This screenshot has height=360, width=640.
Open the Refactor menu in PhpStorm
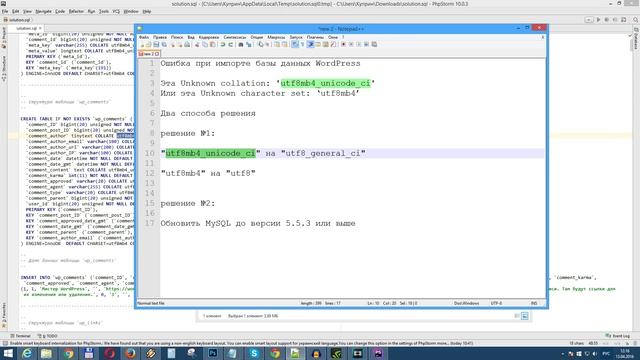pos(76,11)
